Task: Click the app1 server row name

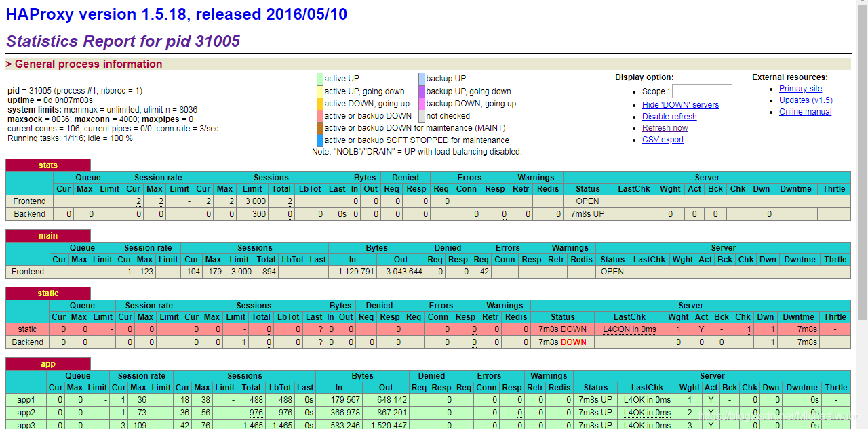Action: click(26, 400)
